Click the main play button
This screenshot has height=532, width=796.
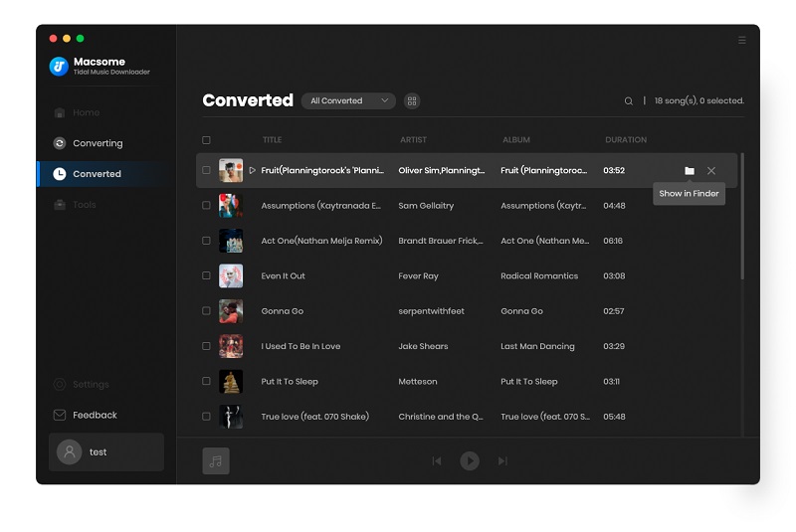[470, 461]
